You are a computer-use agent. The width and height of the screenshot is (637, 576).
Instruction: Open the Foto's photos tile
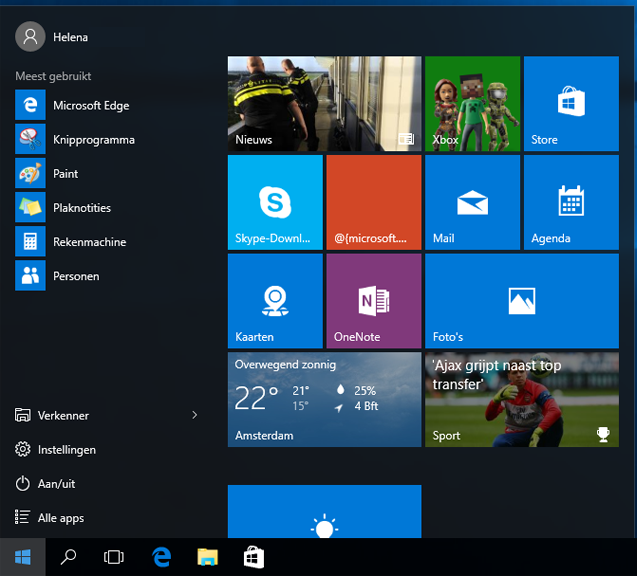pyautogui.click(x=522, y=301)
